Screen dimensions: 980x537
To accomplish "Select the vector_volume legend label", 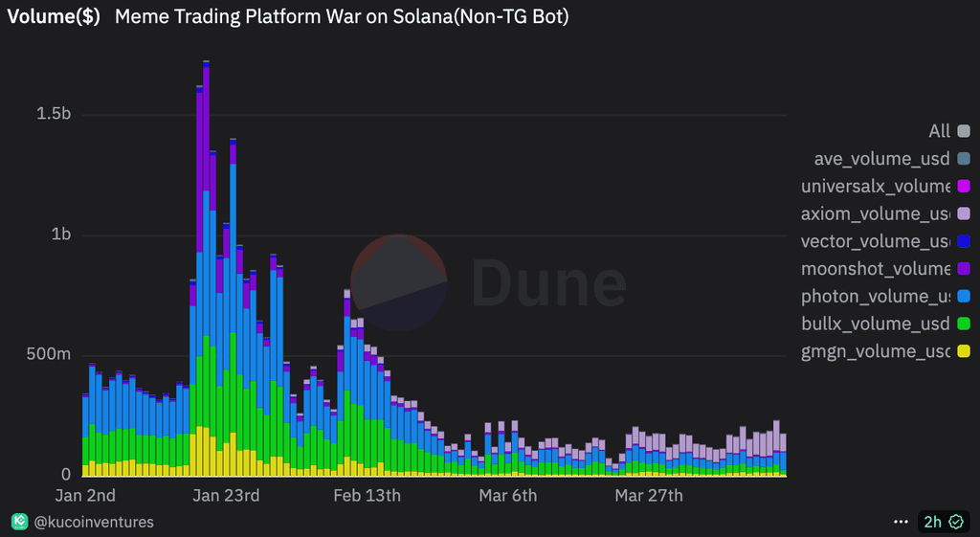I will coord(876,241).
